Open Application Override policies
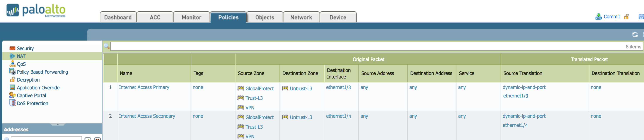 [x=38, y=88]
